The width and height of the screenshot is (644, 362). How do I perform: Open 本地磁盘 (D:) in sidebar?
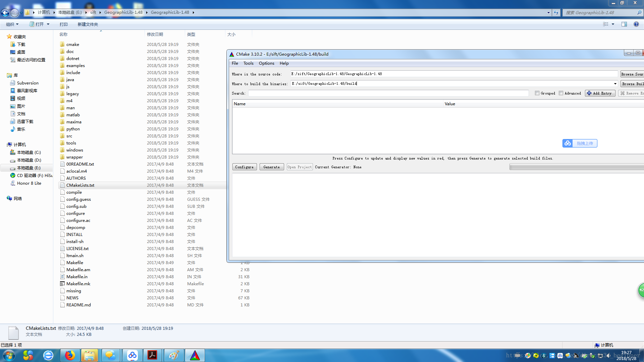coord(29,160)
